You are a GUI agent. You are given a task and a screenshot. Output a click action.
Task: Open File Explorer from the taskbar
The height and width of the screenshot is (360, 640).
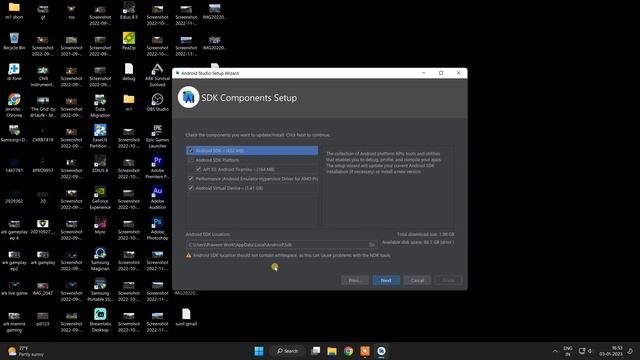(332, 351)
